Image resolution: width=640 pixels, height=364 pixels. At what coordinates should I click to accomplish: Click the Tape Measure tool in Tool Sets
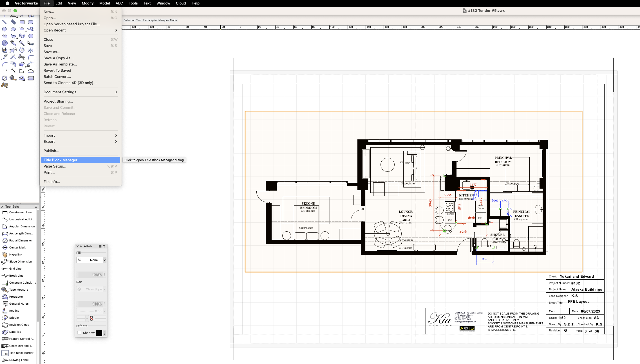tap(18, 290)
